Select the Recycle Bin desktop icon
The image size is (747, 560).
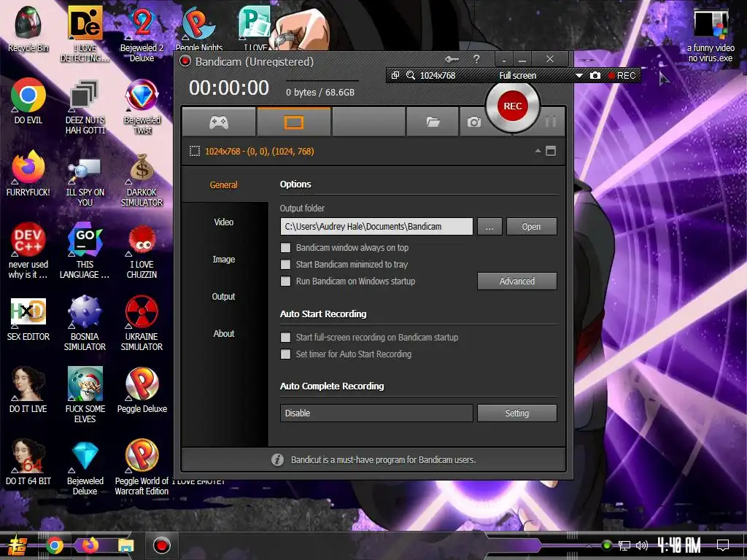point(28,28)
